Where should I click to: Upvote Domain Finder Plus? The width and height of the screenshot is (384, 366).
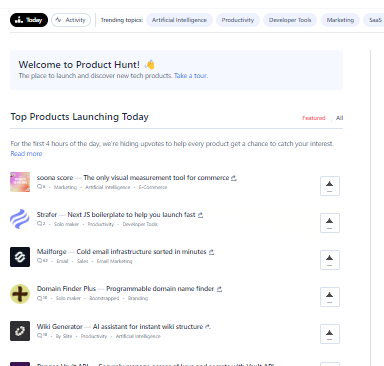[330, 297]
